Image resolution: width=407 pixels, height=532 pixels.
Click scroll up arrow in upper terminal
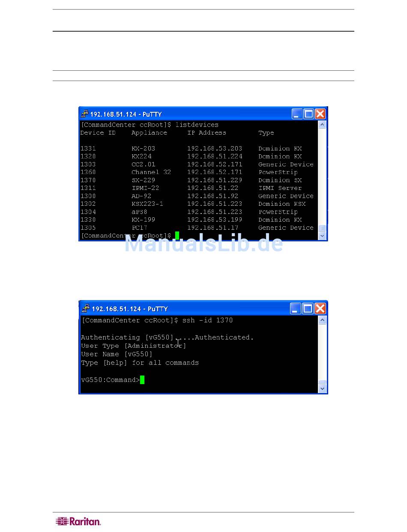[x=322, y=125]
